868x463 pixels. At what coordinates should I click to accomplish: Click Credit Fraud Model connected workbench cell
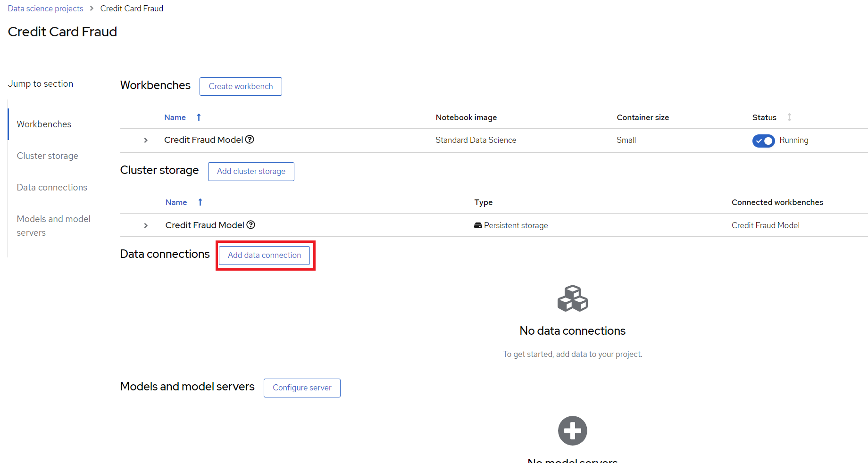tap(765, 225)
